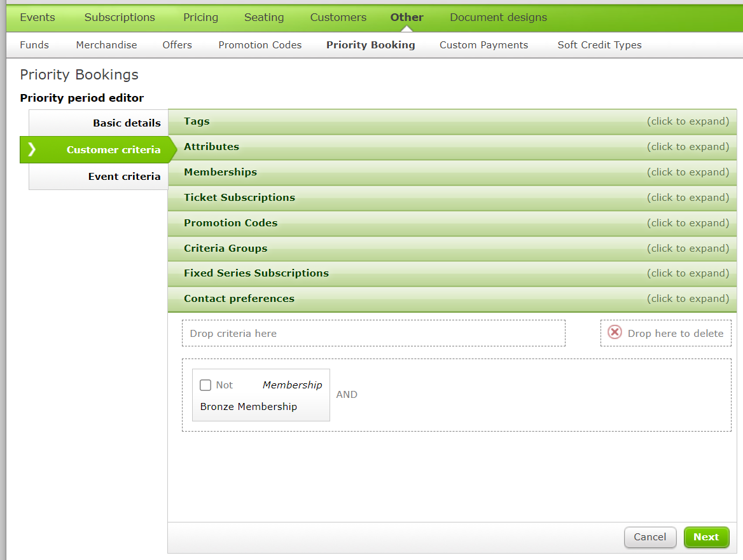Click the Priority Bookings page heading
This screenshot has height=560, width=743.
[79, 75]
